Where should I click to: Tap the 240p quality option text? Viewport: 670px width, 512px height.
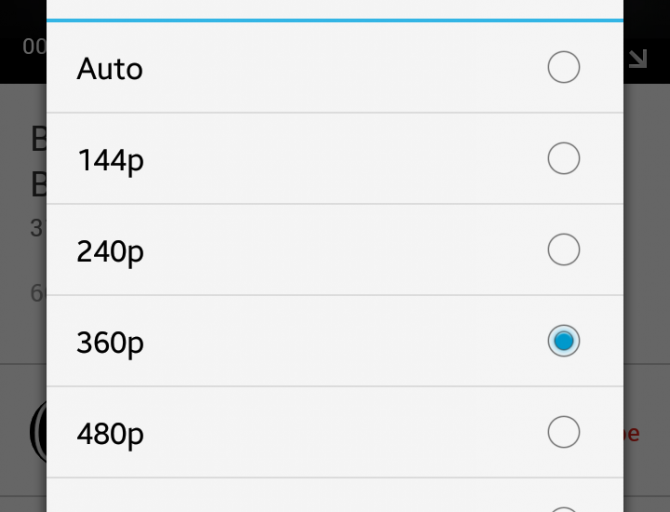[110, 251]
